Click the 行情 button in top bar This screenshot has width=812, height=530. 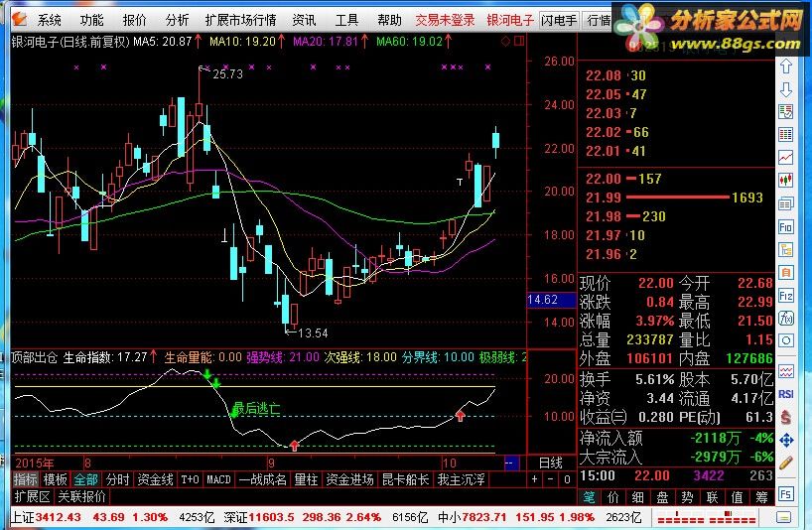(x=599, y=20)
